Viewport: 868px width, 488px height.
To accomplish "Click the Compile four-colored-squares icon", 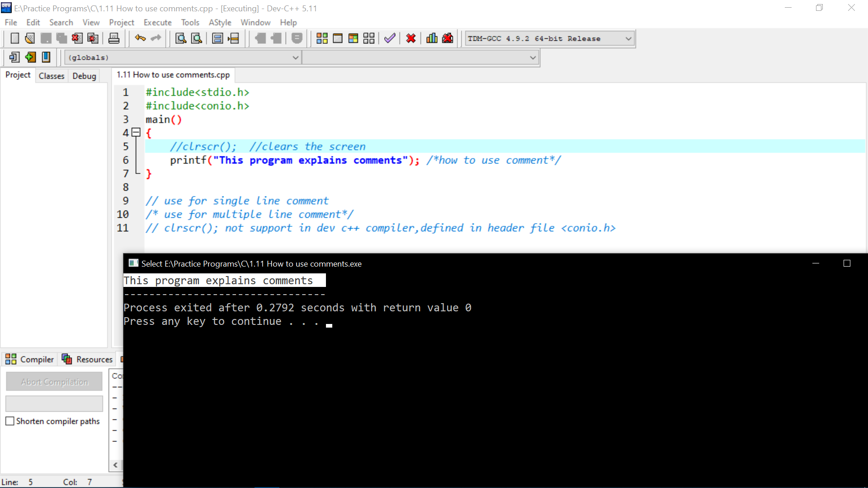I will point(322,38).
